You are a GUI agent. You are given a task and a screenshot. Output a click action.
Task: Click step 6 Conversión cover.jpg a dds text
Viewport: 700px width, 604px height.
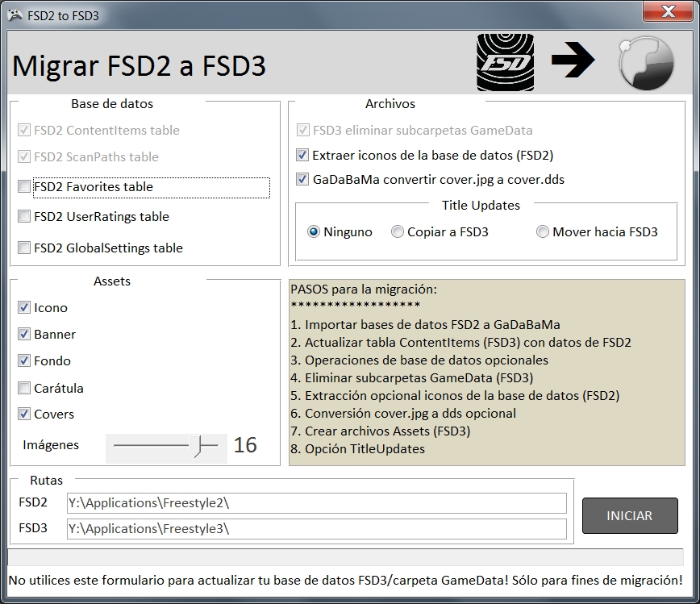point(403,414)
